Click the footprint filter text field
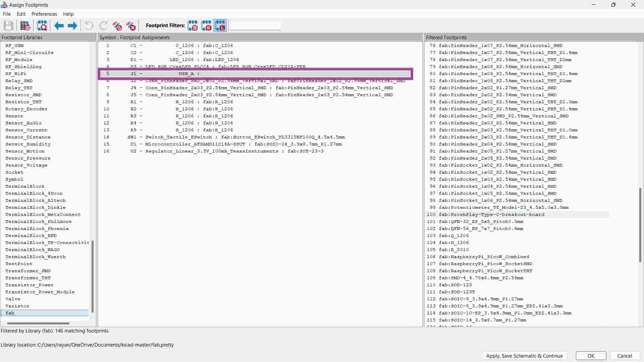Image resolution: width=644 pixels, height=362 pixels. 255,25
